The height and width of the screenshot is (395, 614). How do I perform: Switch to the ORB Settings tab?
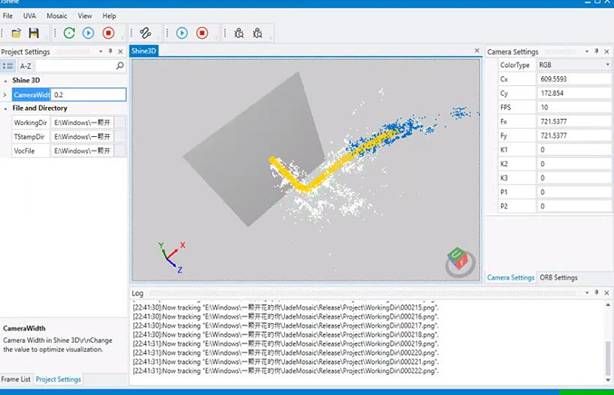pos(558,278)
